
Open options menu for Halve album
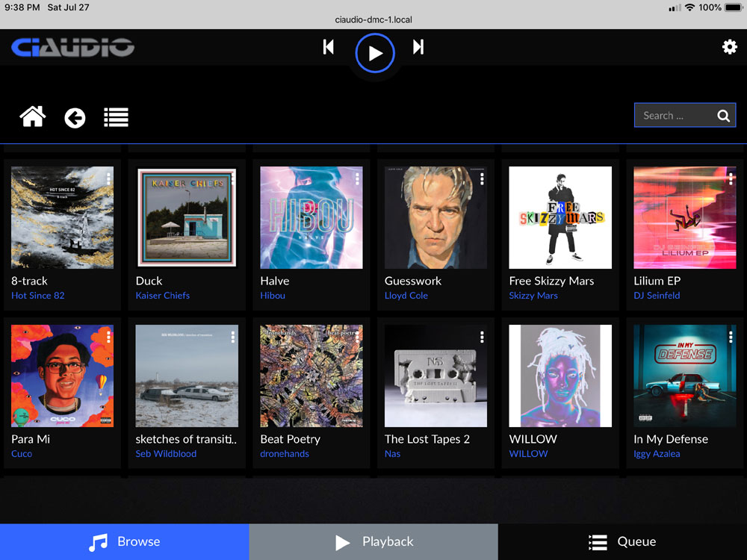point(357,178)
